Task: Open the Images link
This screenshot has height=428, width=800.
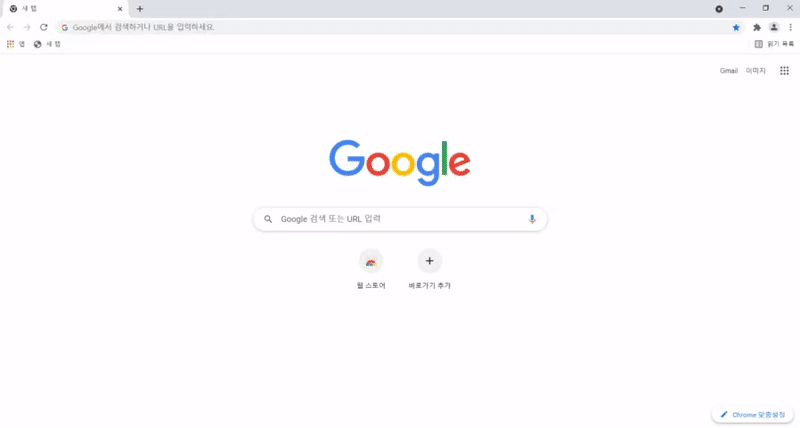Action: (x=756, y=71)
